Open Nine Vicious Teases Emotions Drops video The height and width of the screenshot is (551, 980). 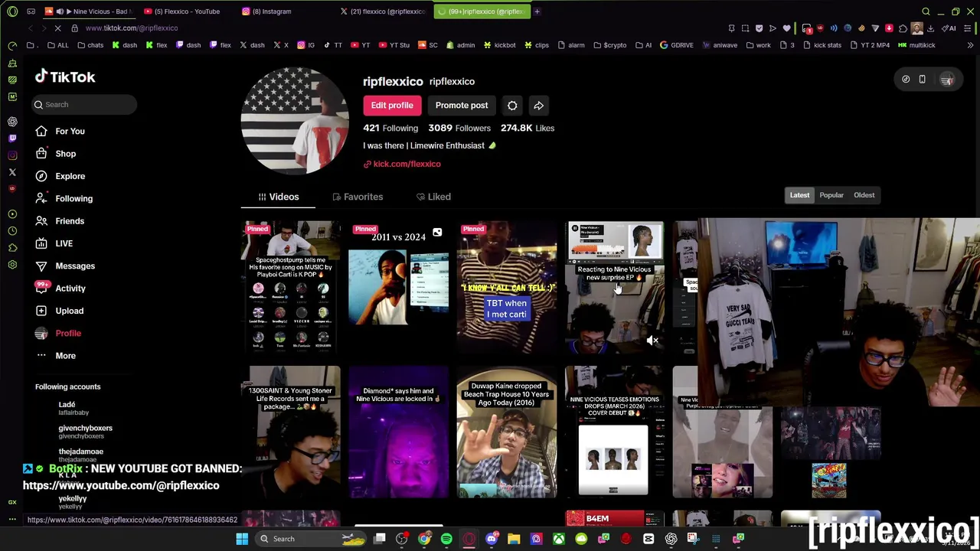[615, 432]
